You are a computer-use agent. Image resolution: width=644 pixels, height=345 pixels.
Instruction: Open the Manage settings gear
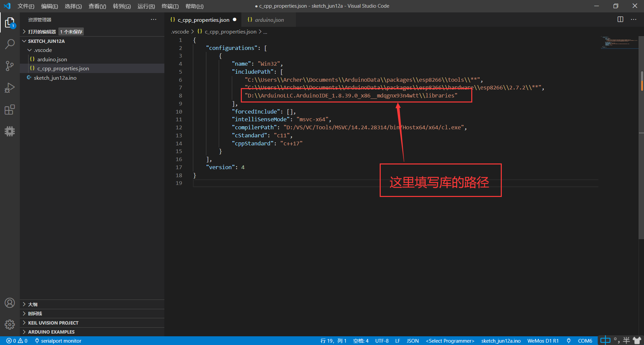click(10, 324)
